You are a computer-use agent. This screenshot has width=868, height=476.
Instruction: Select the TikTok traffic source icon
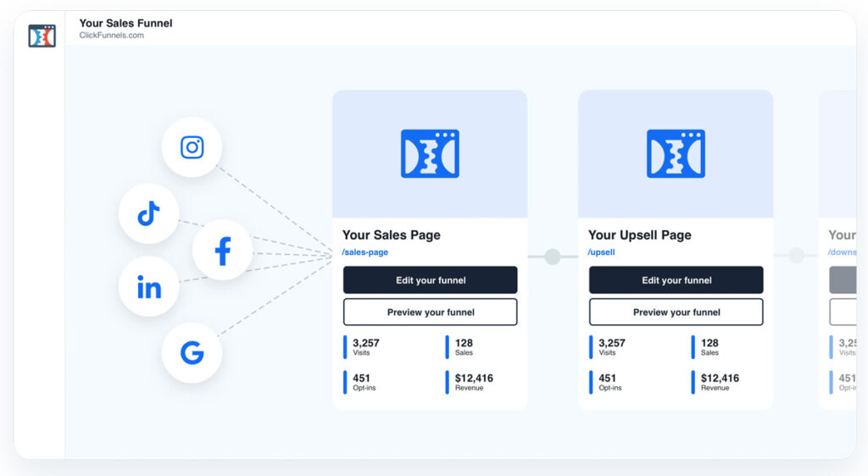(x=149, y=213)
